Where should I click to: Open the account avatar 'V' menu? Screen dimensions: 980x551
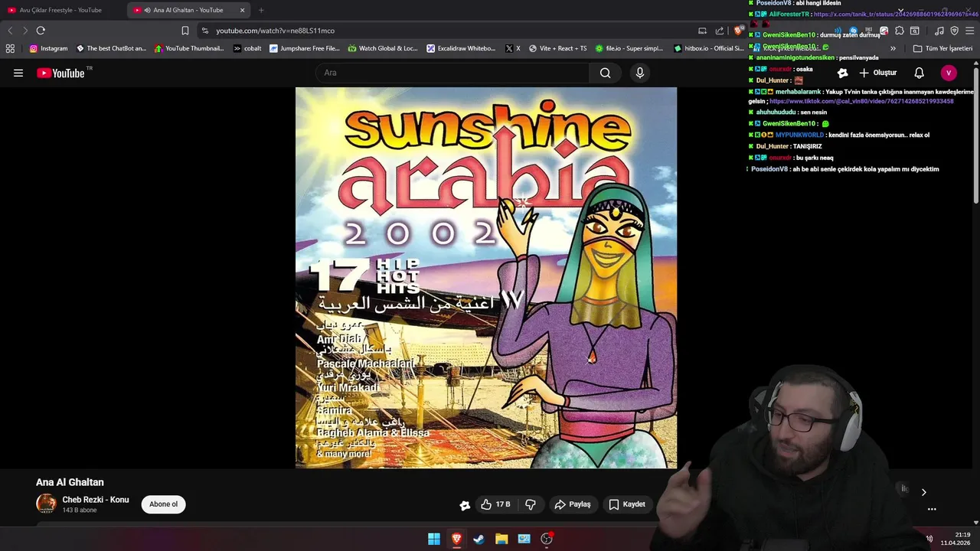click(949, 73)
